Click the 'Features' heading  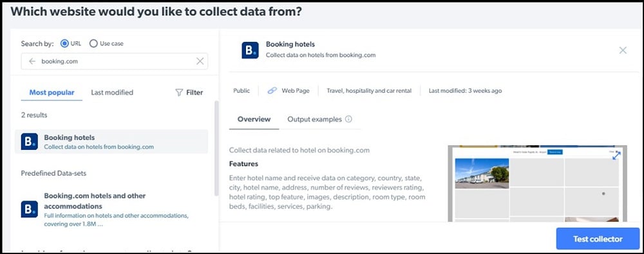pos(243,164)
